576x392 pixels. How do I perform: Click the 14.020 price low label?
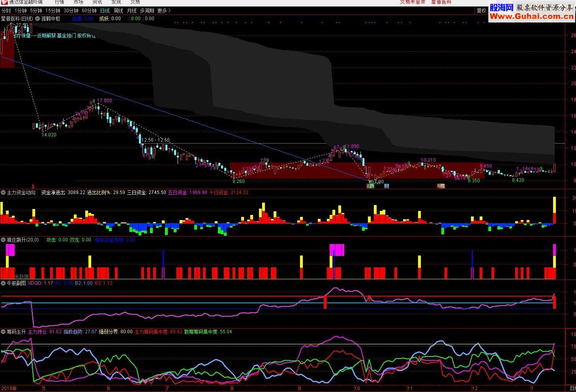pyautogui.click(x=49, y=135)
